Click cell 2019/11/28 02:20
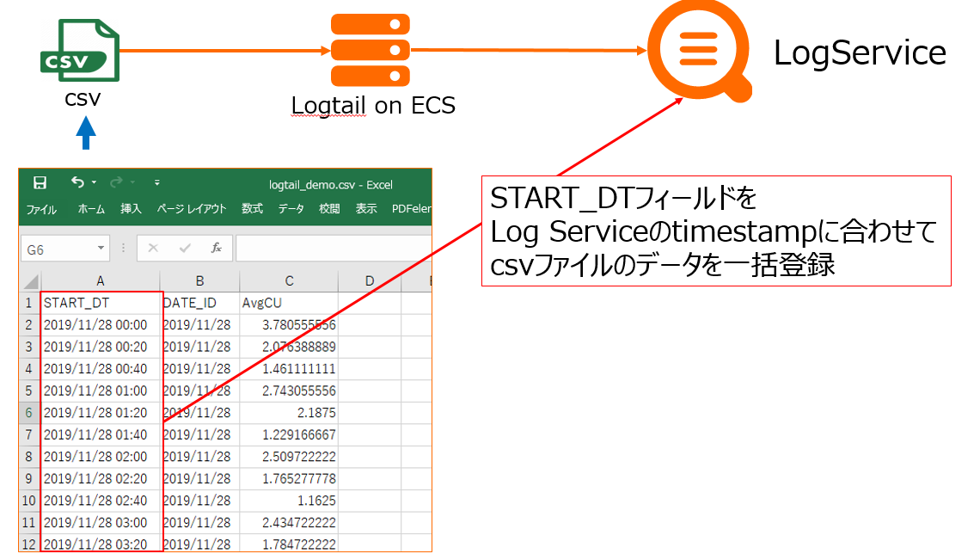980x560 pixels. 100,478
